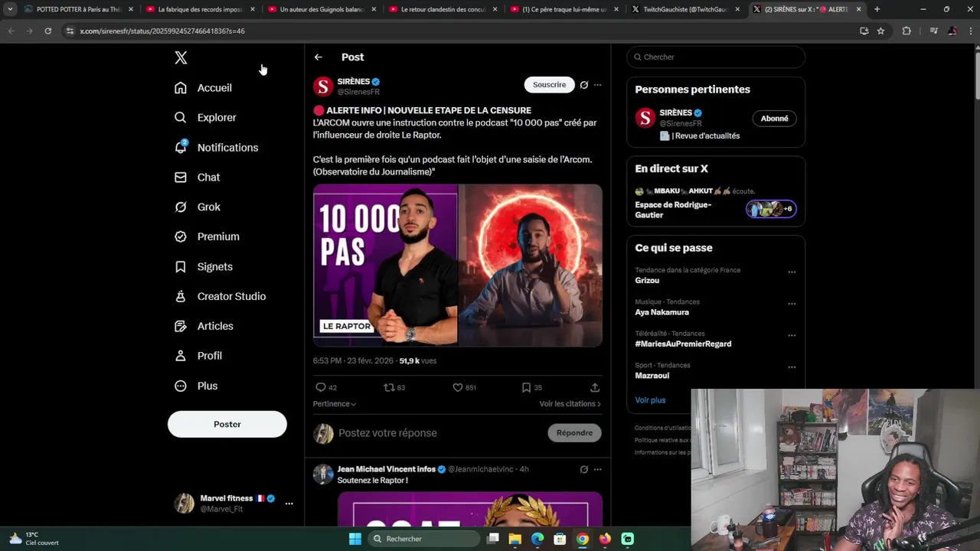
Task: Open Windows Start menu
Action: [355, 539]
